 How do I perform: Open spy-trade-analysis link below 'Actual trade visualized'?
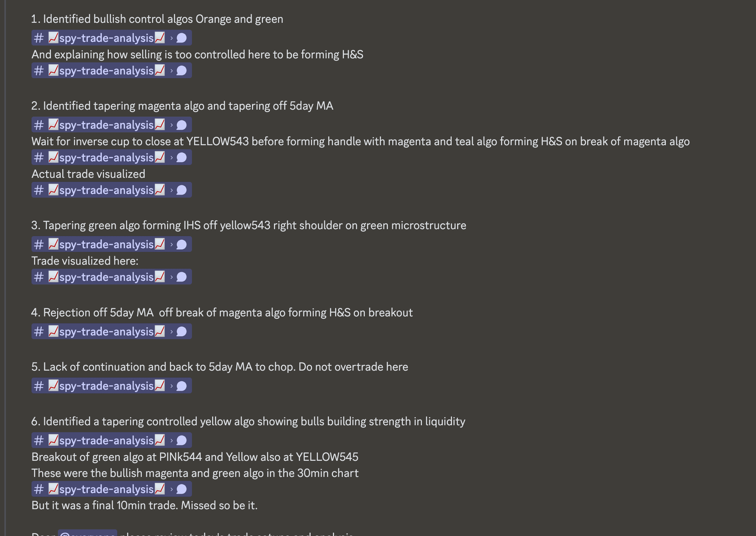coord(106,190)
